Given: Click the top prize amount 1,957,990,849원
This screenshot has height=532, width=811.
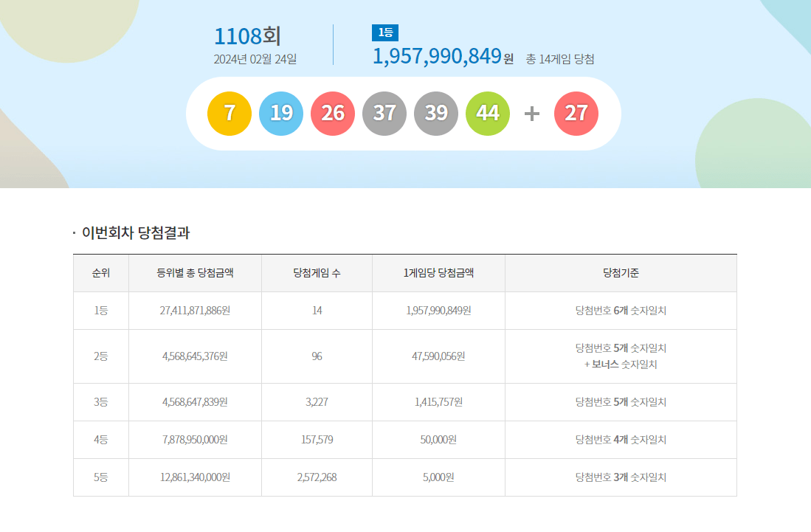Looking at the screenshot, I should point(443,57).
